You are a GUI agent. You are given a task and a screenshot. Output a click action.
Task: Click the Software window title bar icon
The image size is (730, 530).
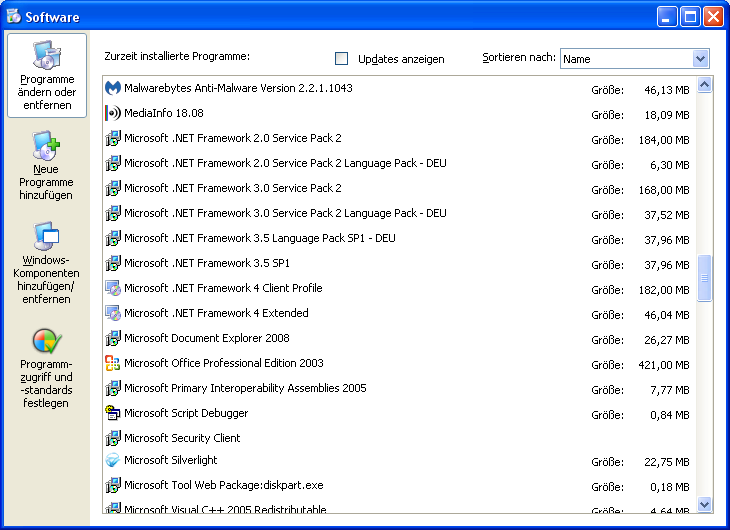(14, 16)
